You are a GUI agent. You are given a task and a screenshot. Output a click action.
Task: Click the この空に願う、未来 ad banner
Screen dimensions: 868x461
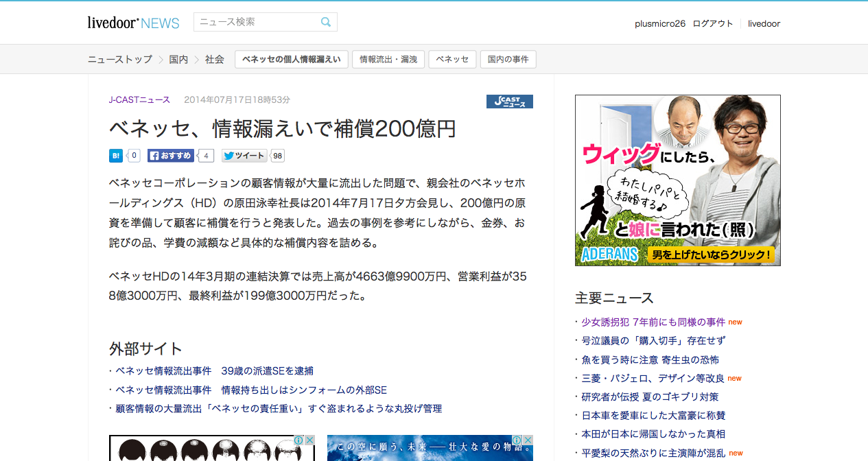[430, 448]
